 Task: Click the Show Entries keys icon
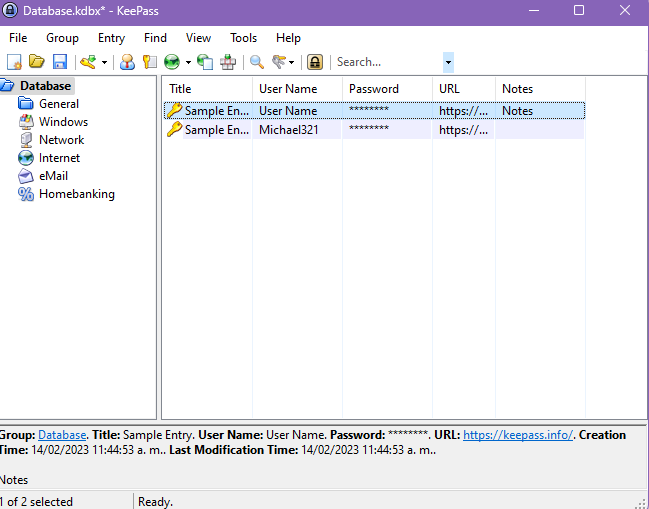[x=279, y=62]
